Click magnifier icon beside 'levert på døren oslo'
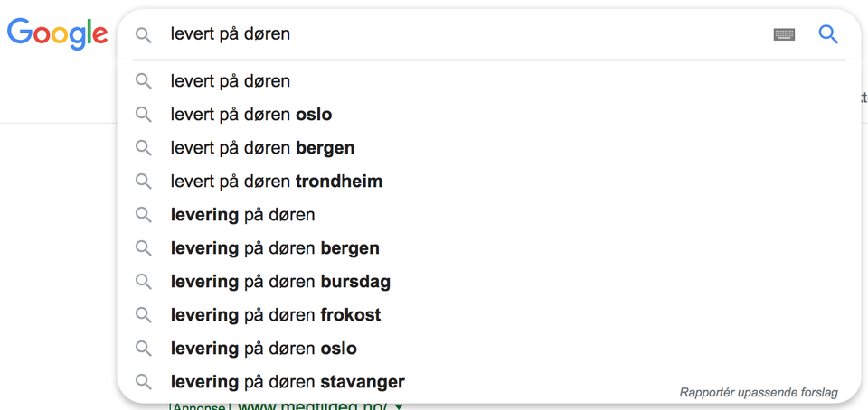Image resolution: width=868 pixels, height=410 pixels. click(144, 115)
